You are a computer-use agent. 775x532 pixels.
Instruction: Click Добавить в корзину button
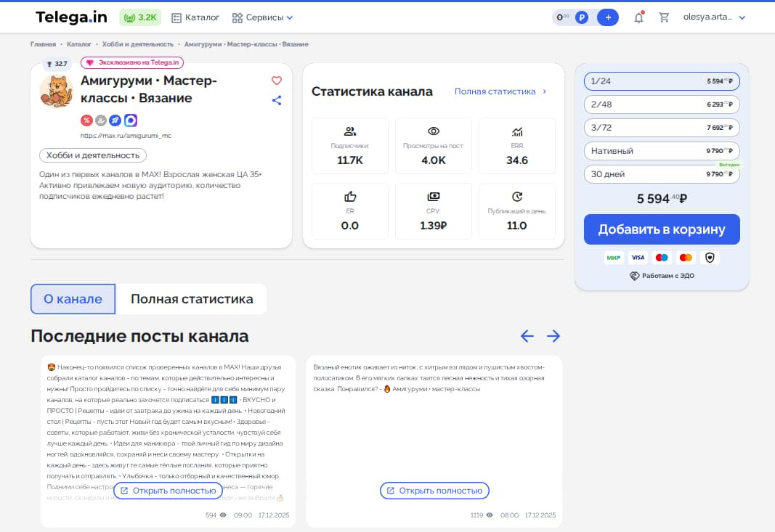pos(661,229)
